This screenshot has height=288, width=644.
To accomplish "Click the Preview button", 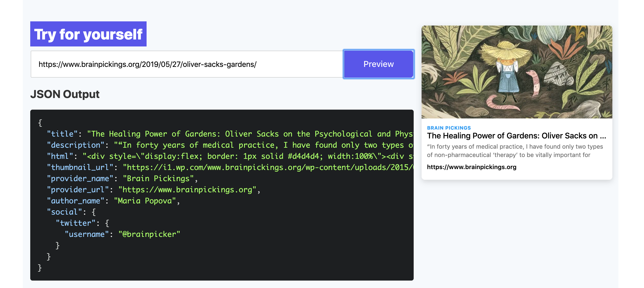I will (378, 64).
